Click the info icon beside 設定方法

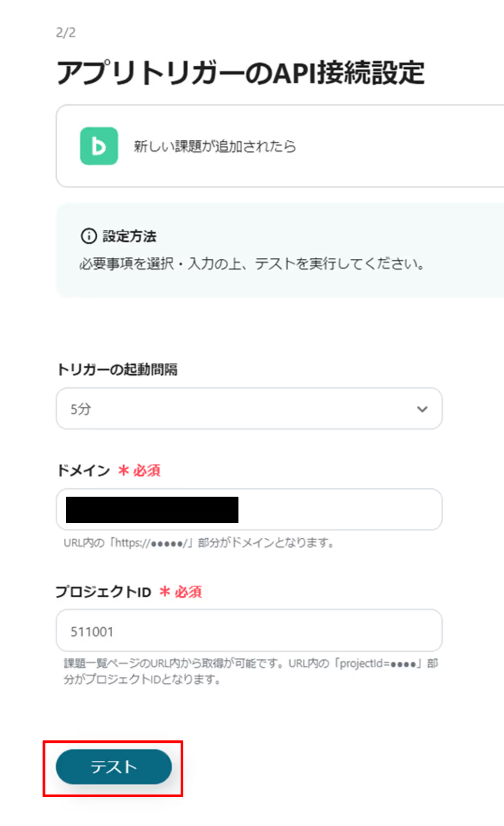pyautogui.click(x=89, y=236)
